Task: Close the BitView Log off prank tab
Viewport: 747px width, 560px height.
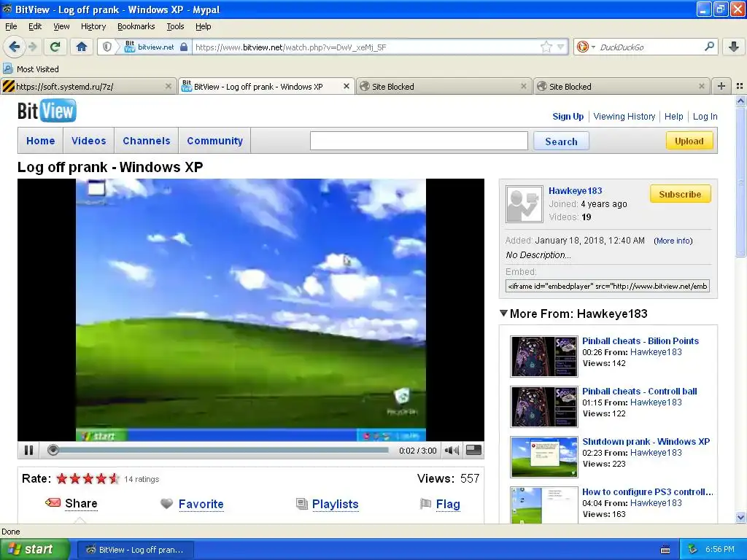Action: (x=347, y=86)
